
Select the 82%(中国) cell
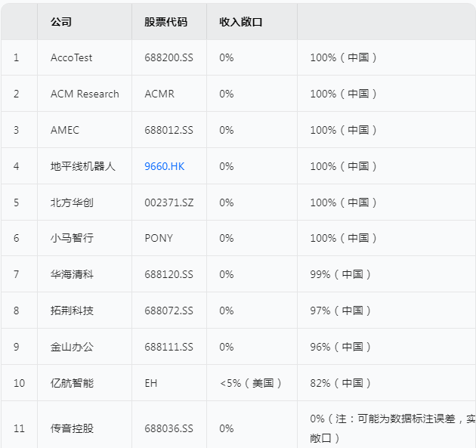pyautogui.click(x=341, y=383)
